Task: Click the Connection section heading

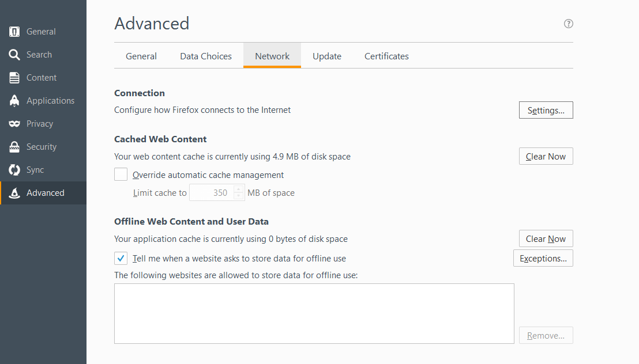Action: [140, 93]
